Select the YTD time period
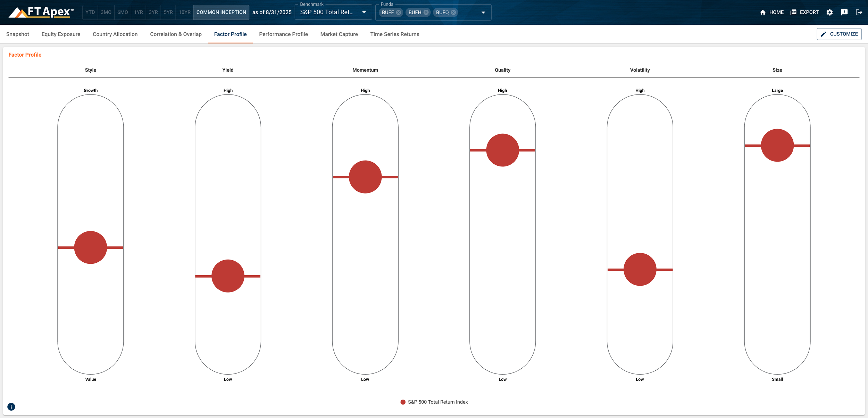The height and width of the screenshot is (418, 868). point(90,12)
